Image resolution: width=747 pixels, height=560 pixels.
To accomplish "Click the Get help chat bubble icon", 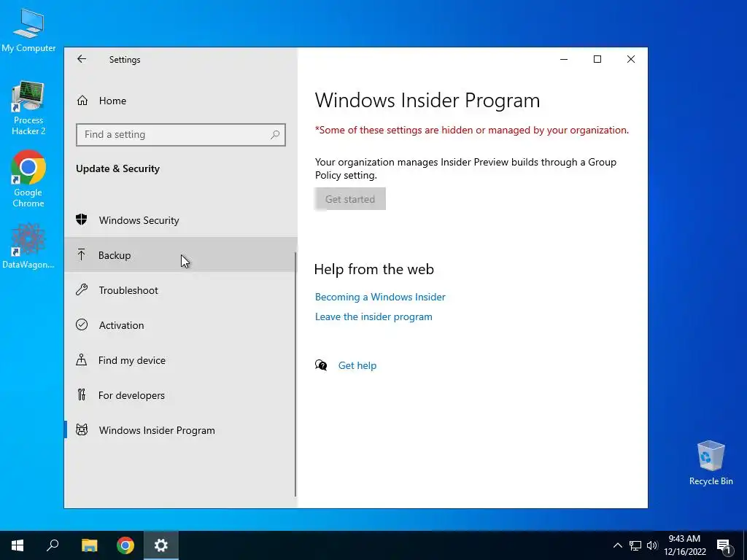I will [x=321, y=365].
